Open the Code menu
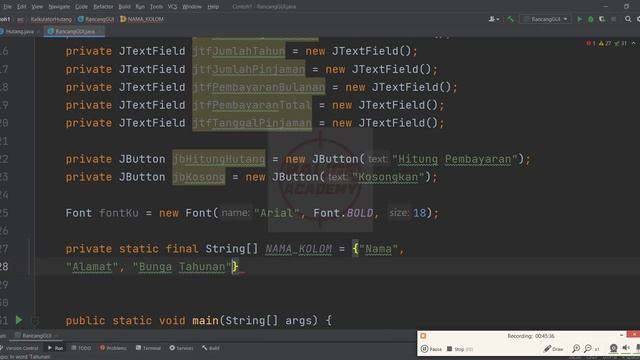Viewport: 640px width, 360px height. (82, 7)
